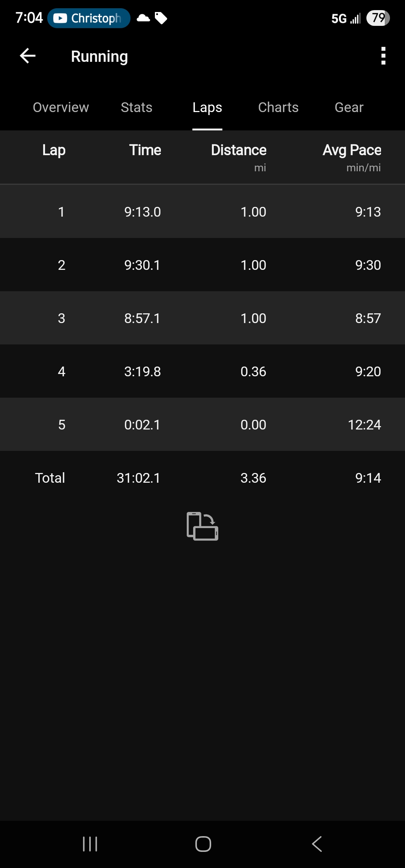Select the Laps tab
405x868 pixels.
[207, 108]
